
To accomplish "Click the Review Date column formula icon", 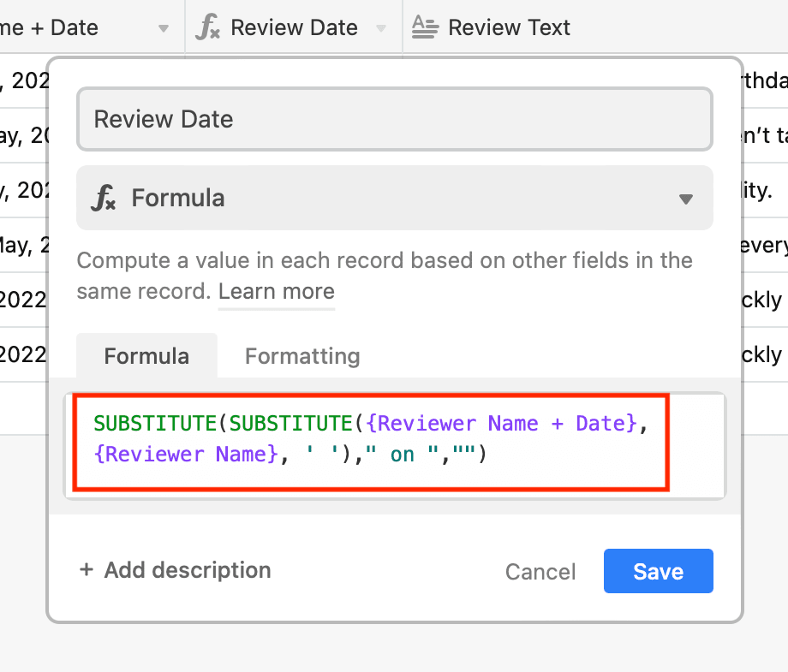I will pyautogui.click(x=207, y=27).
